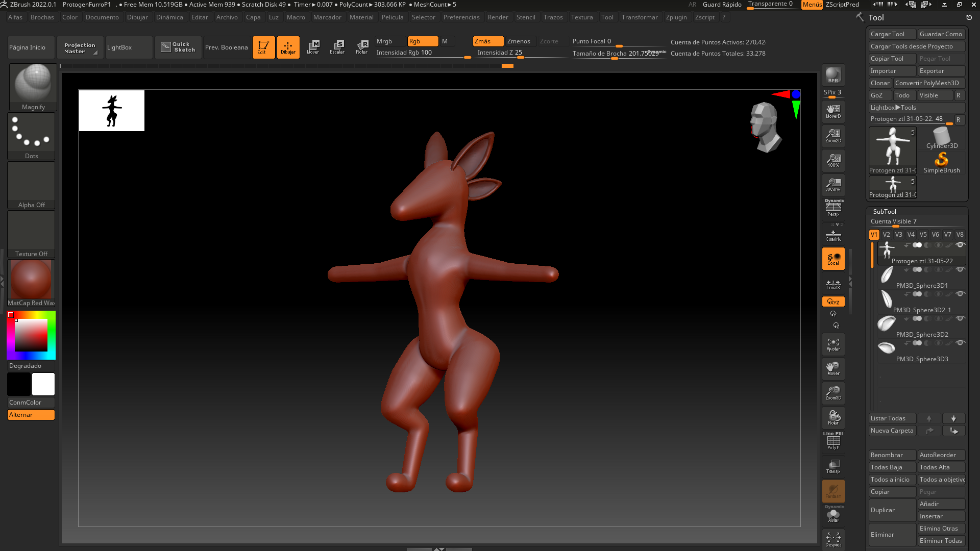Click the Zoom2D icon
Image resolution: width=980 pixels, height=551 pixels.
pyautogui.click(x=833, y=136)
